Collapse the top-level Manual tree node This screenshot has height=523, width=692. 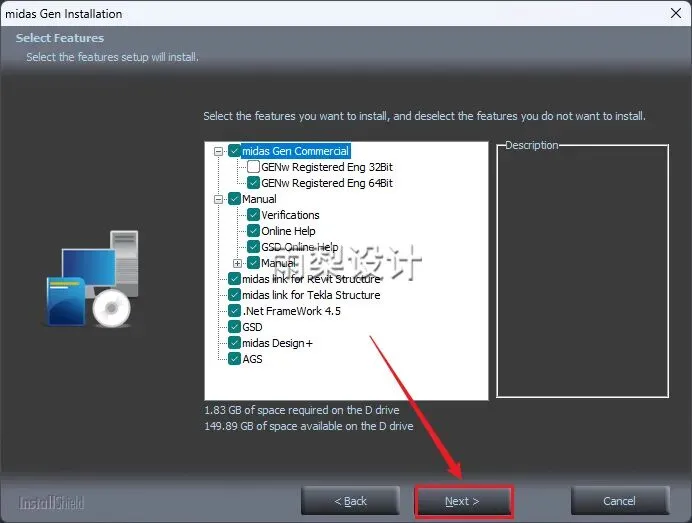click(218, 199)
